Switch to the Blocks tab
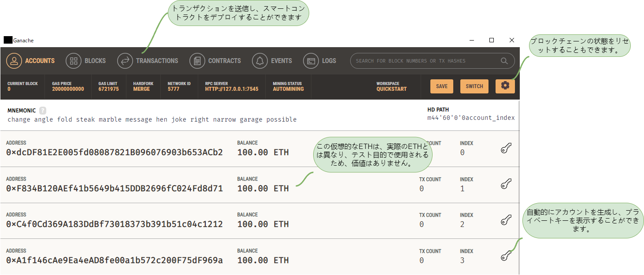Screen dimensions: 644x275 pyautogui.click(x=86, y=61)
